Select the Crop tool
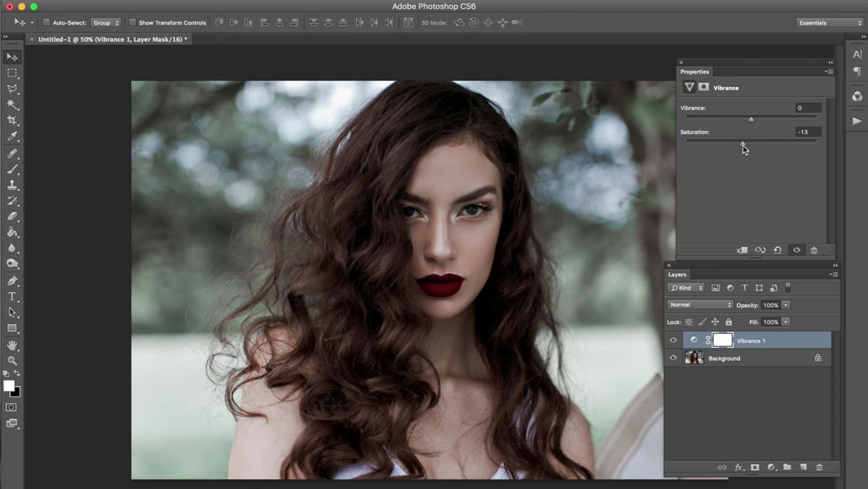The height and width of the screenshot is (489, 868). click(x=12, y=121)
